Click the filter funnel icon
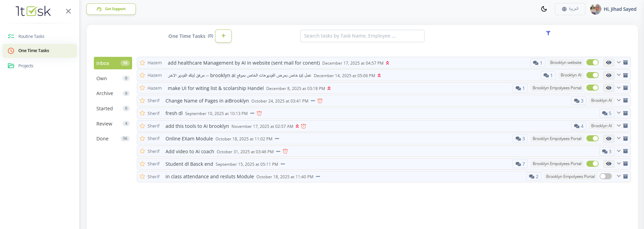The height and width of the screenshot is (229, 644). point(548,33)
